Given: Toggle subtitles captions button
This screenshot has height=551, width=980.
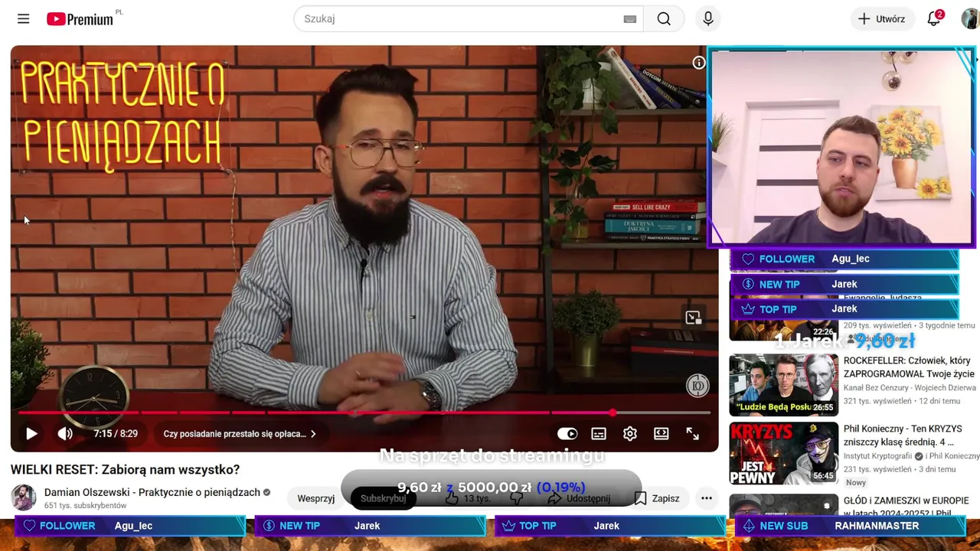Looking at the screenshot, I should 599,434.
